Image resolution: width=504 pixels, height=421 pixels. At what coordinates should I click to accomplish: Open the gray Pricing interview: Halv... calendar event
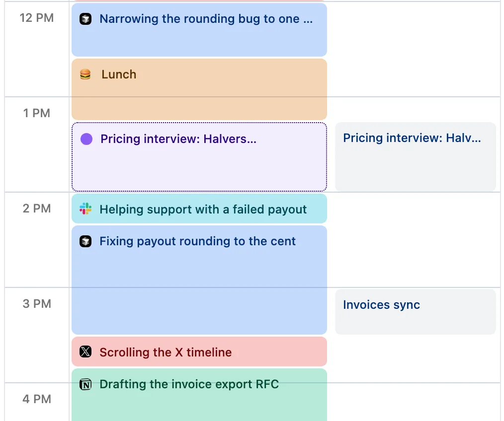click(x=416, y=157)
